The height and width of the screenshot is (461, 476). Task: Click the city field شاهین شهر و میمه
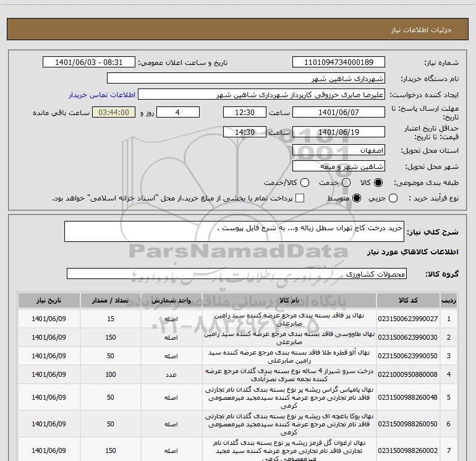(339, 166)
